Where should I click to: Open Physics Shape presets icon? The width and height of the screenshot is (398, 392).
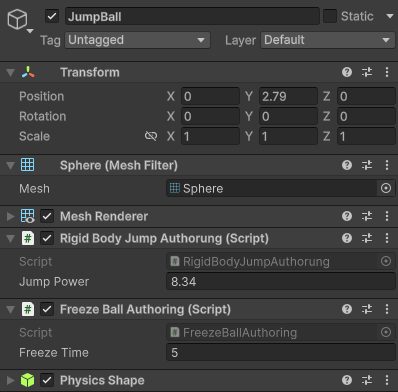367,380
